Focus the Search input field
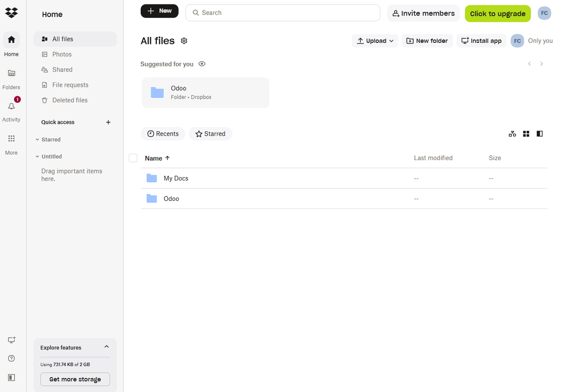Viewport: 564px width, 392px height. coord(282,13)
